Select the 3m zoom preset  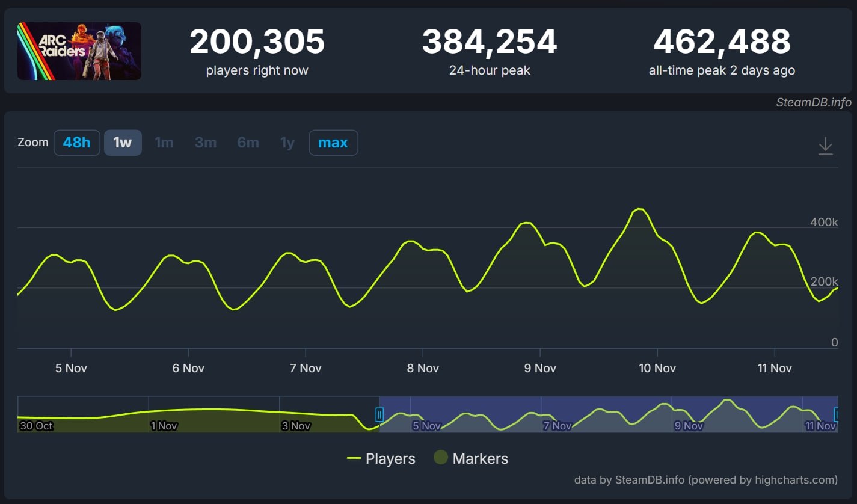206,143
